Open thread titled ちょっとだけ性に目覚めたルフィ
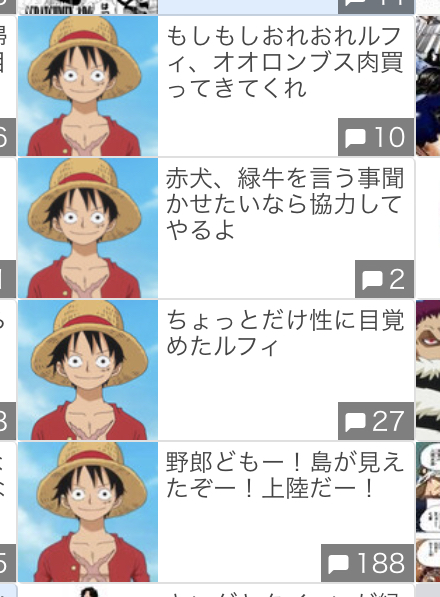440x597 pixels. tap(284, 333)
